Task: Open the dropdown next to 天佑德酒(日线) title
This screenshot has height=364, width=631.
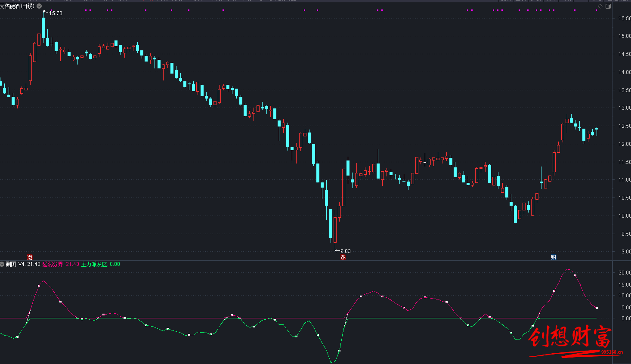Action: click(40, 6)
